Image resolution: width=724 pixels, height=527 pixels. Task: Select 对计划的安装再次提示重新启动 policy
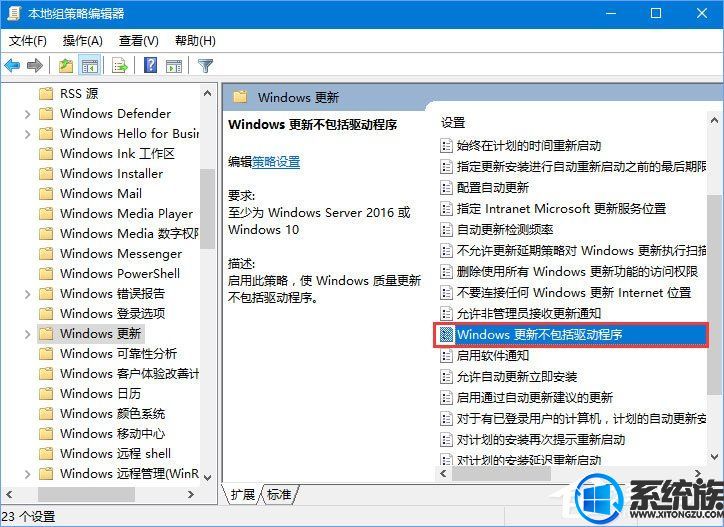tap(541, 439)
